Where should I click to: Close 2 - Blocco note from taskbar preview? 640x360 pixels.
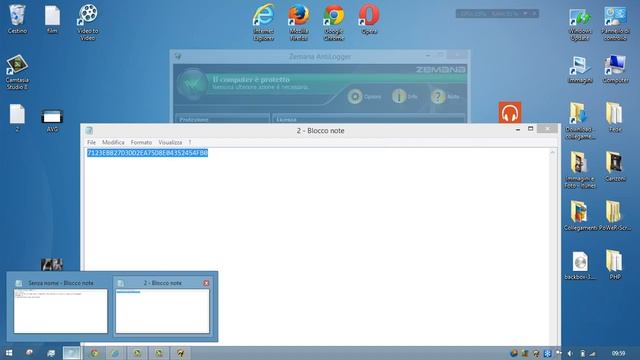(206, 283)
